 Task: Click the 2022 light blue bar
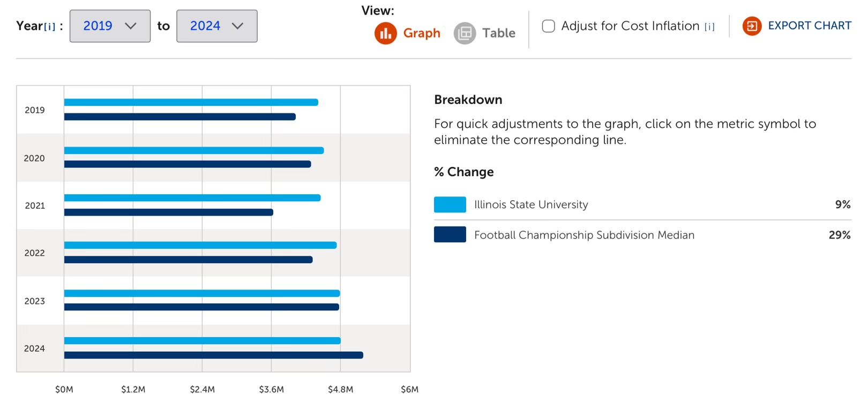pos(200,245)
